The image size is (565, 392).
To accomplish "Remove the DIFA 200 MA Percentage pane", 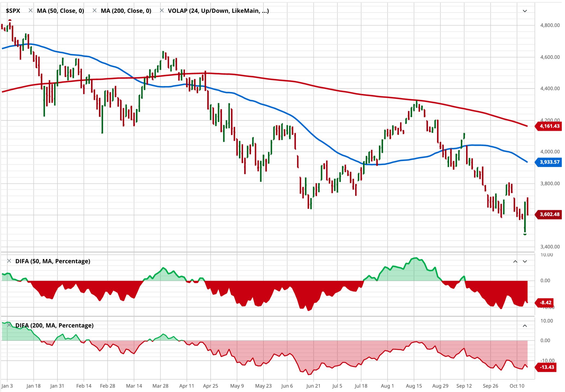I will click(x=9, y=325).
